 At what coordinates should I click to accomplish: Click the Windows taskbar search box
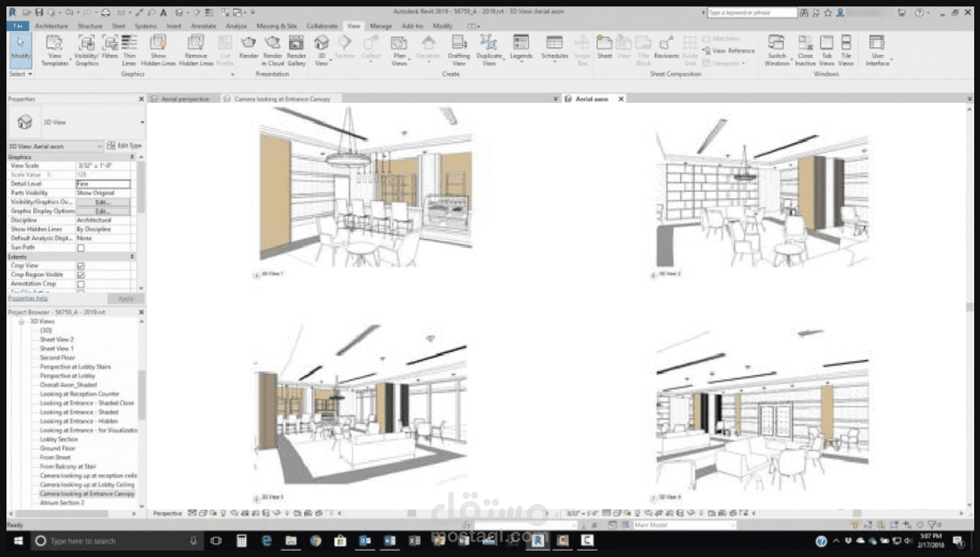pyautogui.click(x=116, y=541)
